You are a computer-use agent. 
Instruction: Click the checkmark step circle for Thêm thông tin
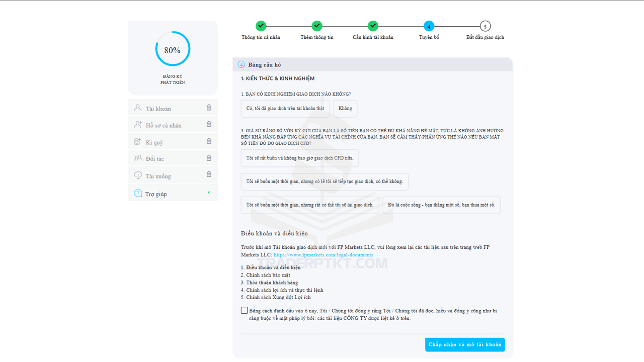coord(316,26)
